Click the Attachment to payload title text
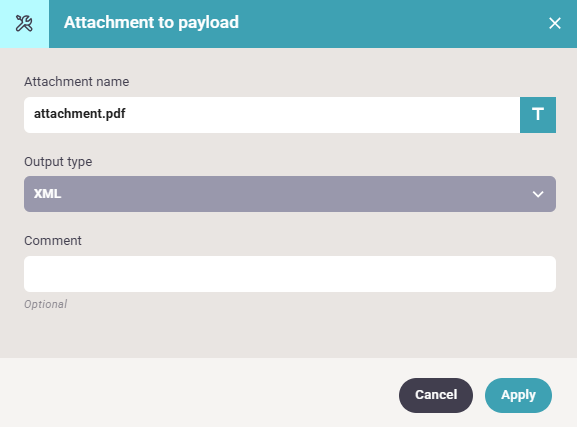This screenshot has height=427, width=577. click(151, 22)
